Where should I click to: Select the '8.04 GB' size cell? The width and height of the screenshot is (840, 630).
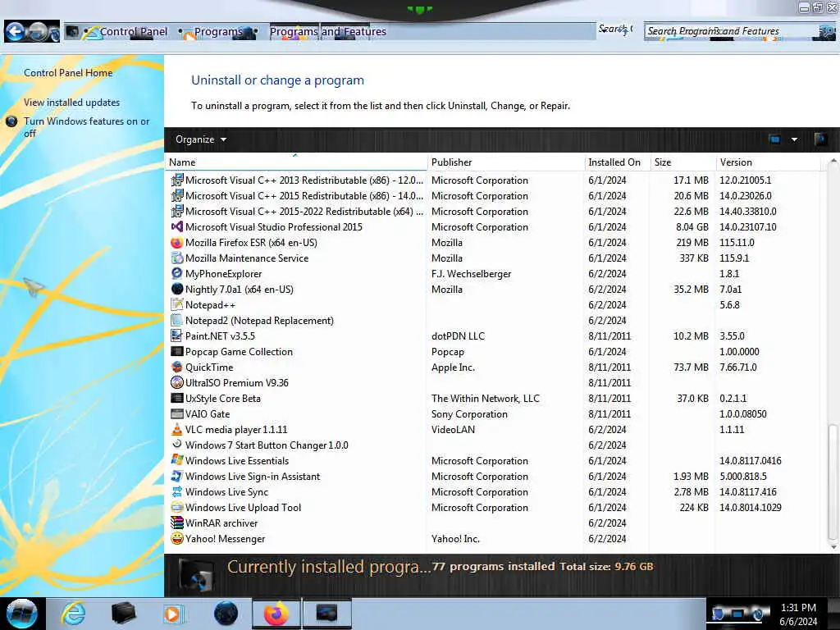coord(692,226)
